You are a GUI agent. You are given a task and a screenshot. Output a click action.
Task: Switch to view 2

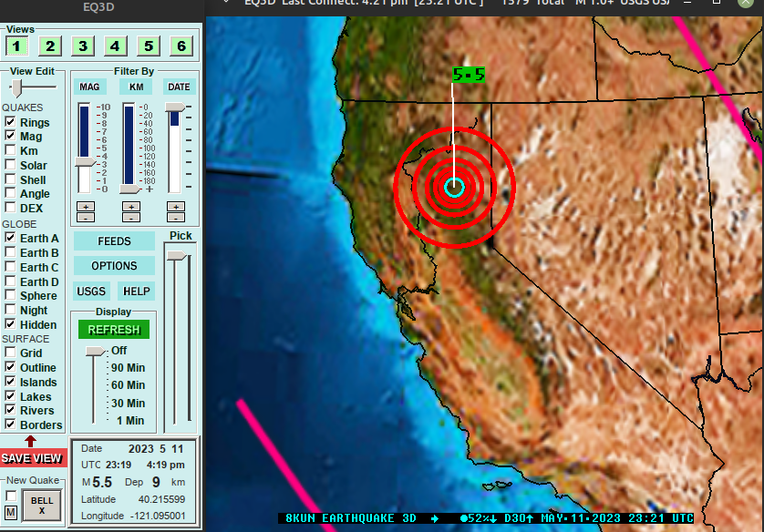point(50,46)
